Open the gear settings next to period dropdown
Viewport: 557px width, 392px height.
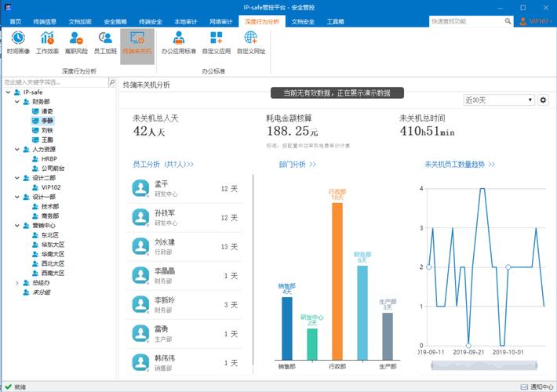tap(543, 100)
